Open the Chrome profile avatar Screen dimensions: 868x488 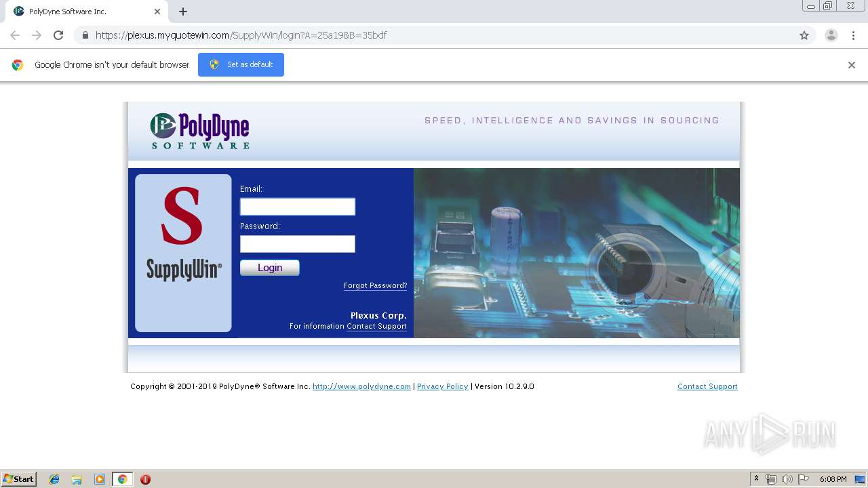coord(831,35)
